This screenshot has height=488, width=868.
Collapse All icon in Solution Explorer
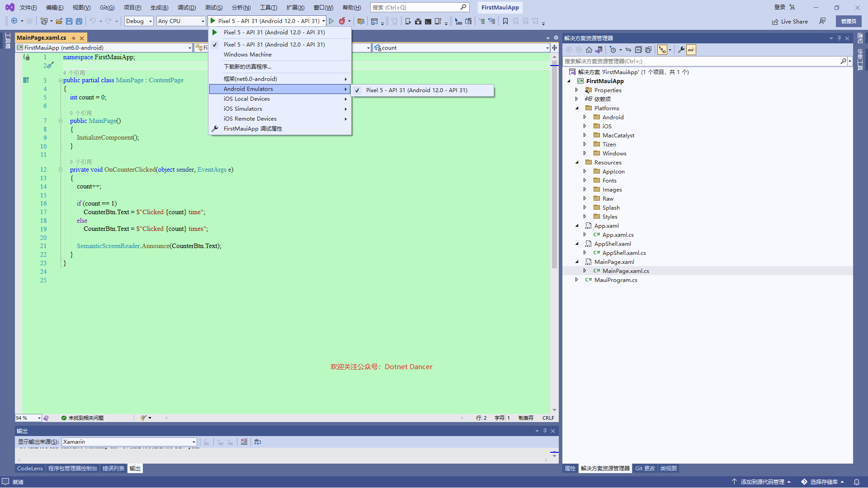(638, 50)
